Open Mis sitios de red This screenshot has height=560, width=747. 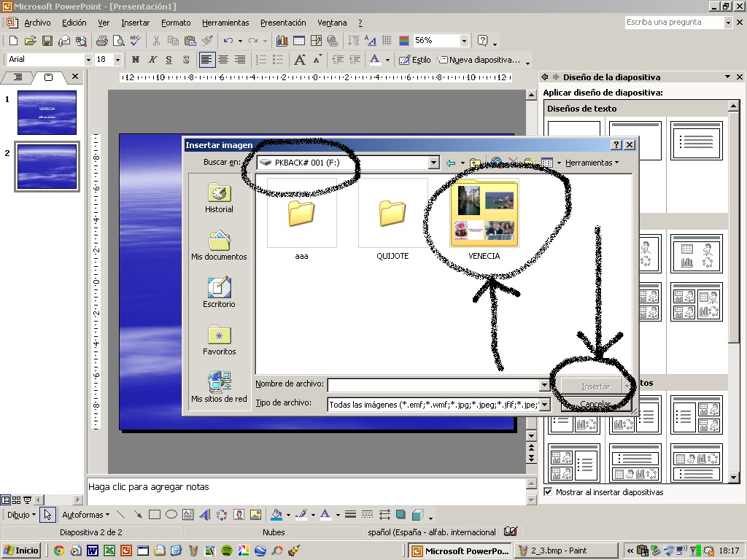[219, 387]
